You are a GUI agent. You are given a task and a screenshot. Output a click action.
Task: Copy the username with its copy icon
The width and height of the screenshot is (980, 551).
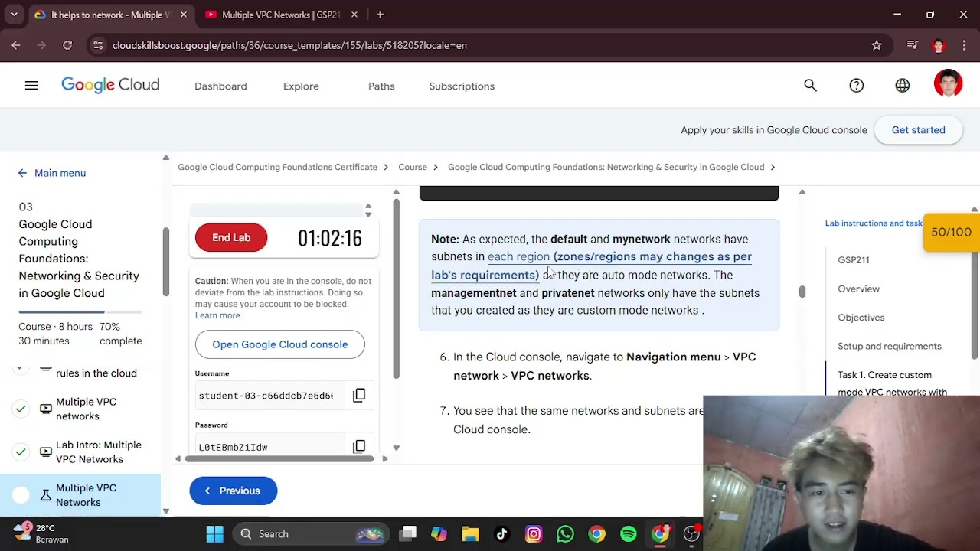coord(359,395)
